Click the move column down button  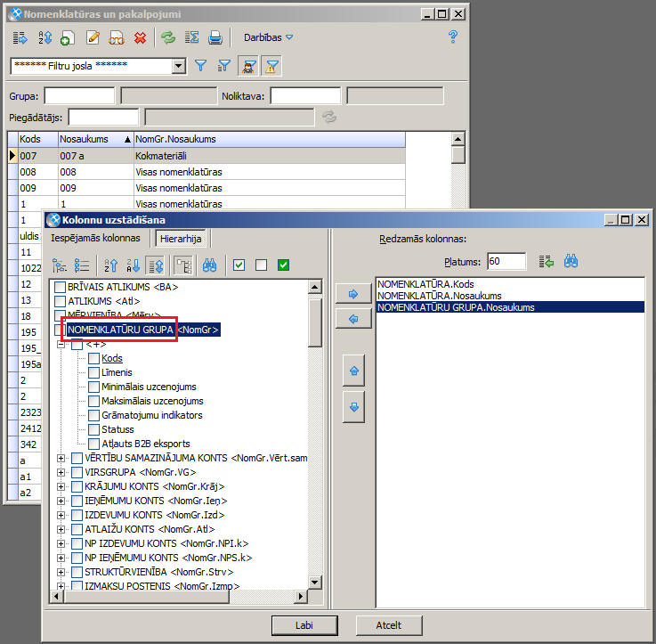tap(354, 407)
